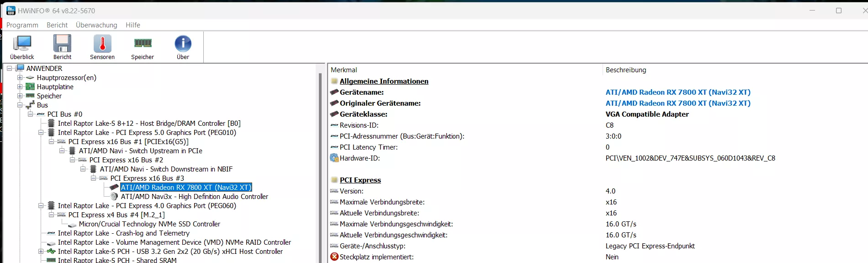Expand the Speicher tree node
The width and height of the screenshot is (868, 263).
tap(20, 96)
